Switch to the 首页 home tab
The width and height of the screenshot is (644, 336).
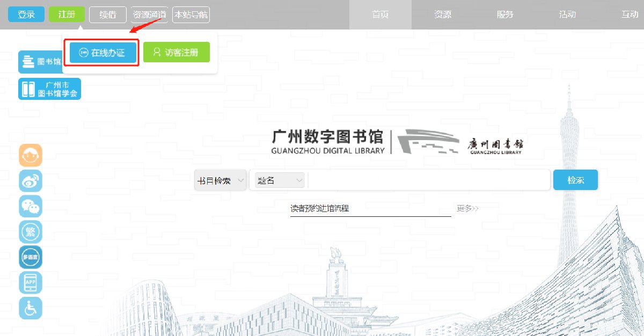point(380,14)
